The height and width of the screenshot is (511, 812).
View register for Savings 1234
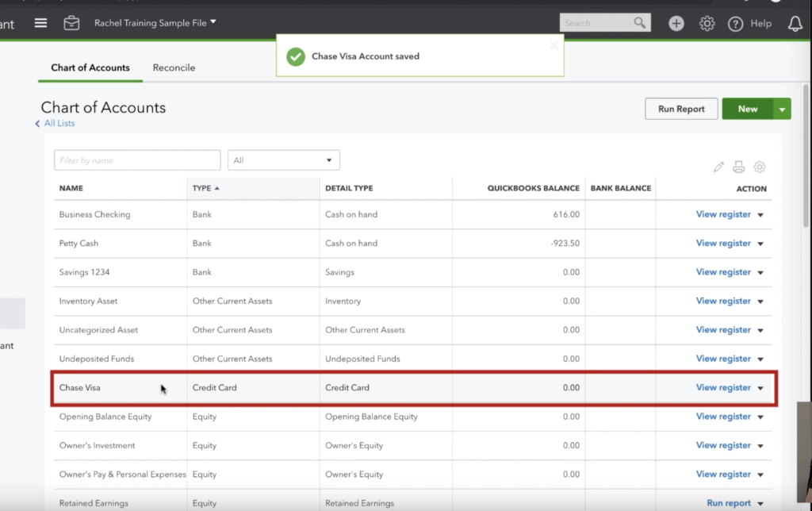point(723,272)
